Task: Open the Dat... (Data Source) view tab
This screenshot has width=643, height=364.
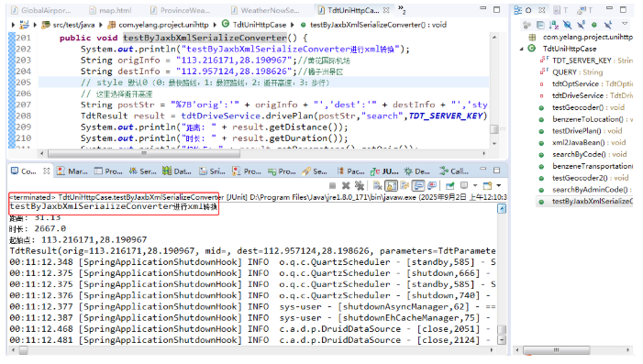Action: (177, 171)
